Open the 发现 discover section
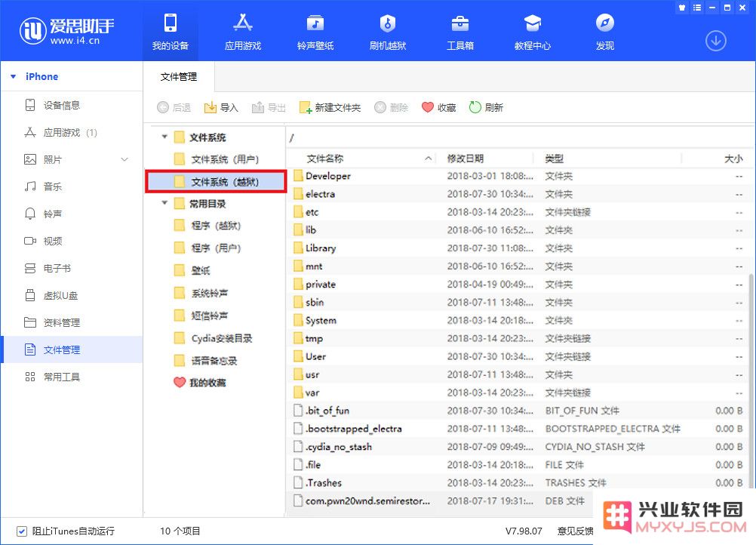 point(604,32)
